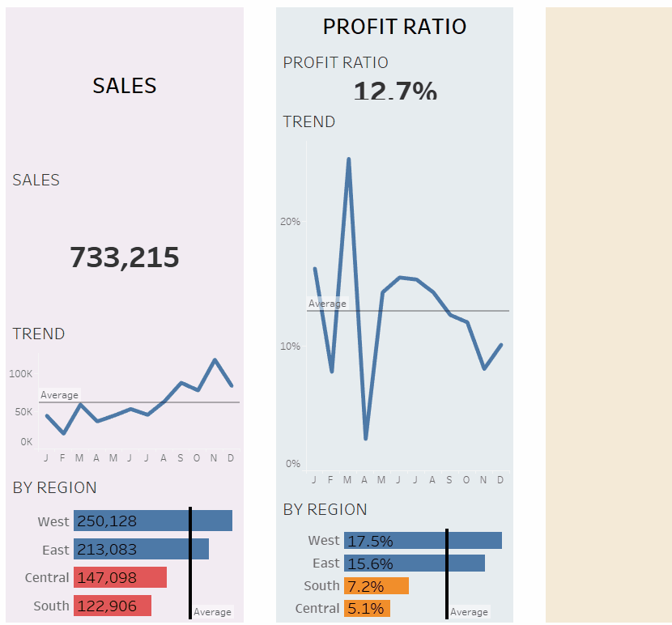
Task: Click the 100K axis label on sales trend
Action: point(21,374)
